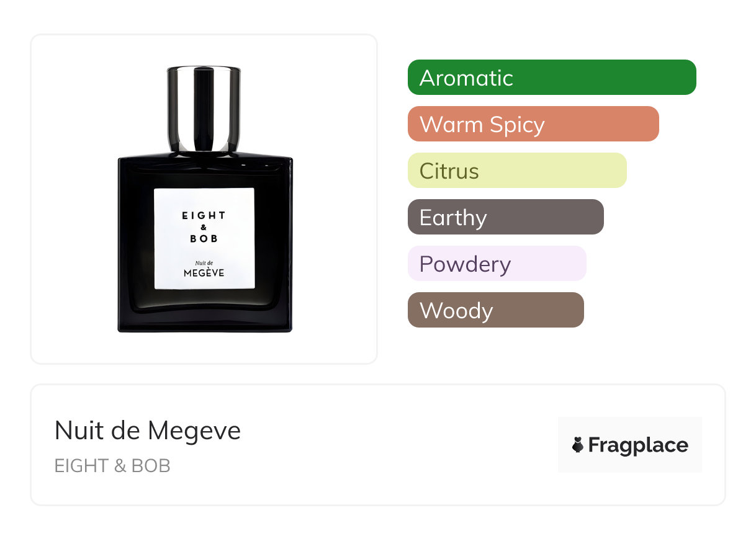
Task: Click the Fragplace brand wordmark
Action: tap(638, 445)
